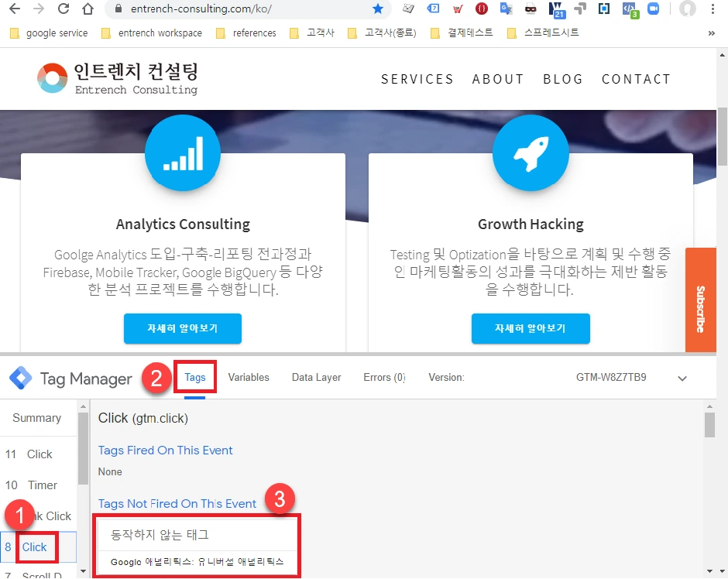Select event 10 Timer
The image size is (728, 579).
pos(38,485)
